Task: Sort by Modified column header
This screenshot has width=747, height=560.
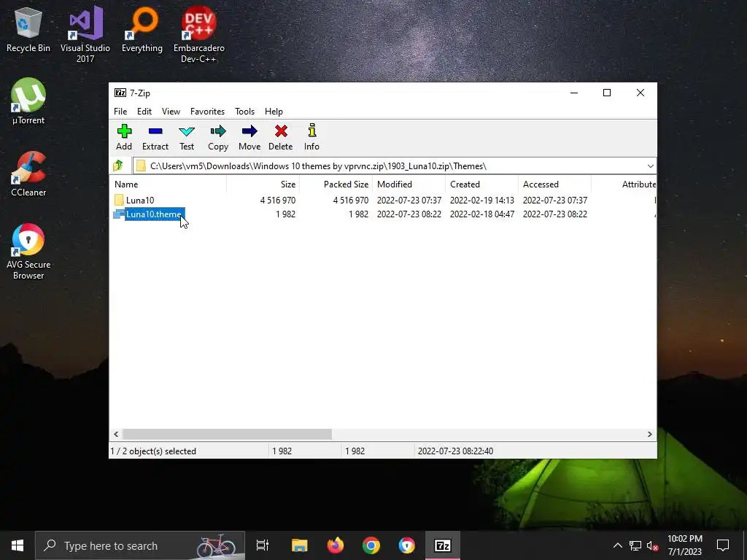Action: click(x=409, y=184)
